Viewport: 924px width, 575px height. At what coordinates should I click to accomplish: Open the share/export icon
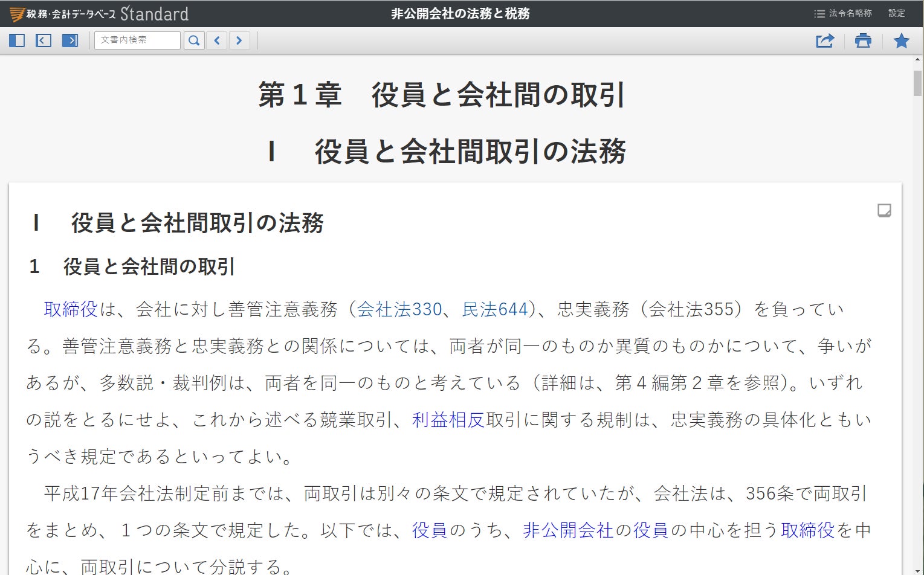click(824, 40)
